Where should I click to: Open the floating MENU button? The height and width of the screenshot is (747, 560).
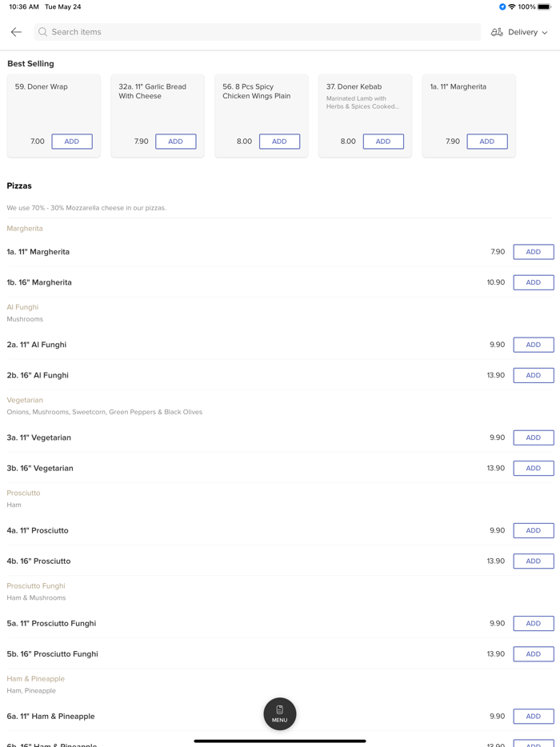(280, 713)
